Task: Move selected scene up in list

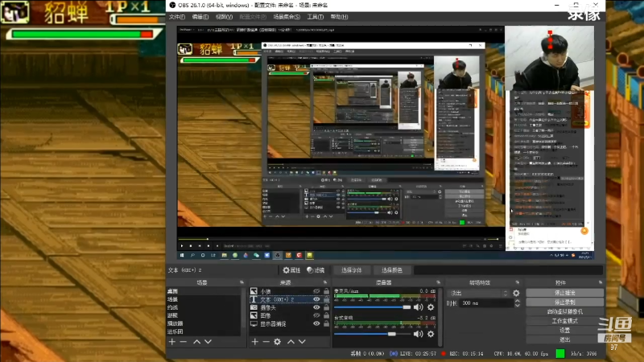Action: 197,341
